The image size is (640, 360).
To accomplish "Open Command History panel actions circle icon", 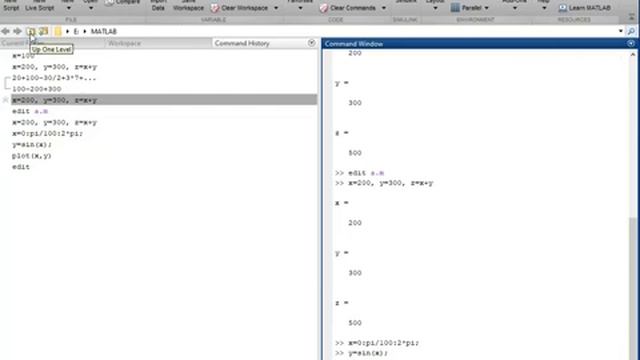I will tap(311, 43).
